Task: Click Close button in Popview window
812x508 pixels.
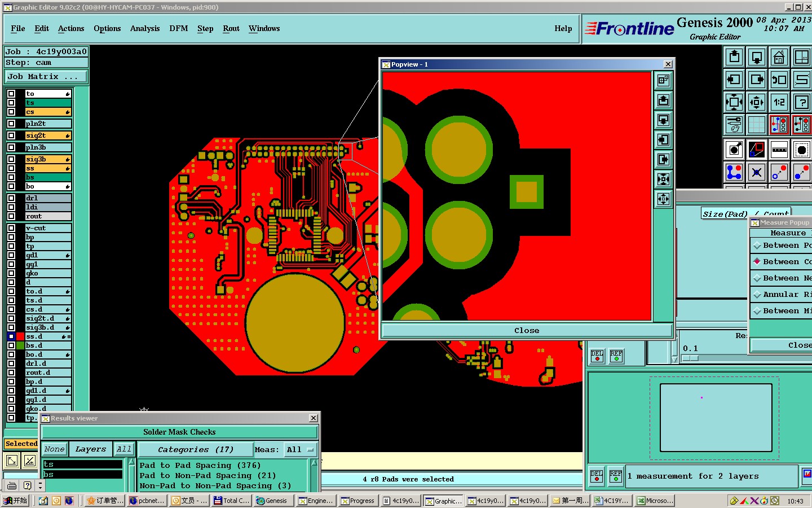Action: point(527,331)
